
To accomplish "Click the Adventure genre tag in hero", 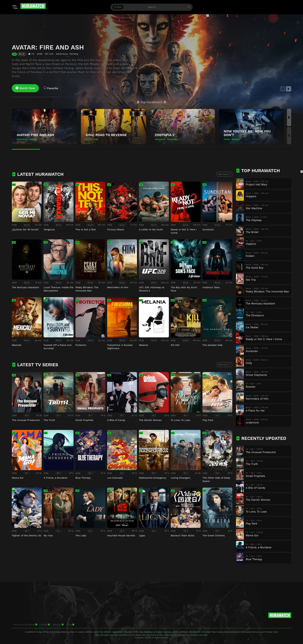I will (62, 54).
